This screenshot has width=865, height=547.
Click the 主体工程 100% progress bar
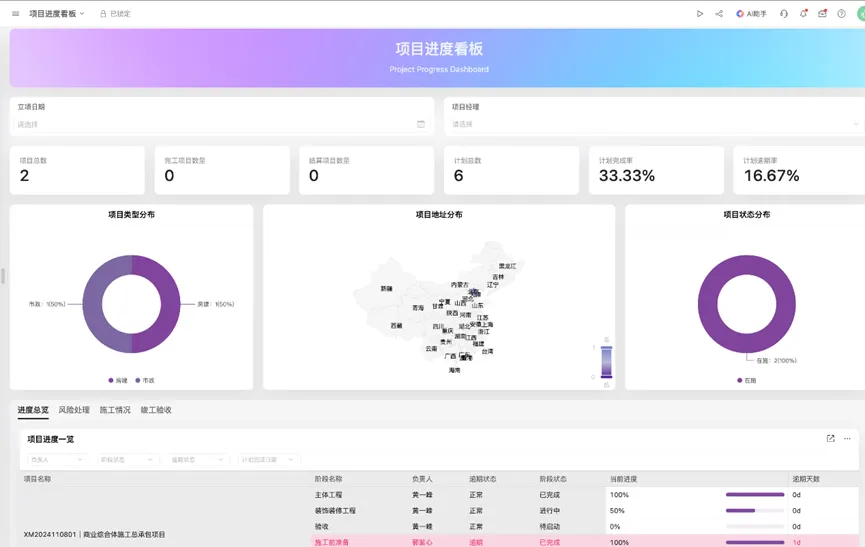[755, 495]
